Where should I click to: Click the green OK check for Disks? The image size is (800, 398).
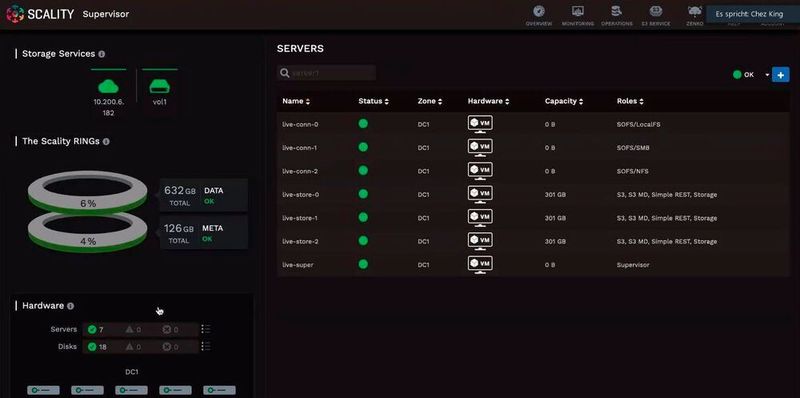(x=92, y=347)
